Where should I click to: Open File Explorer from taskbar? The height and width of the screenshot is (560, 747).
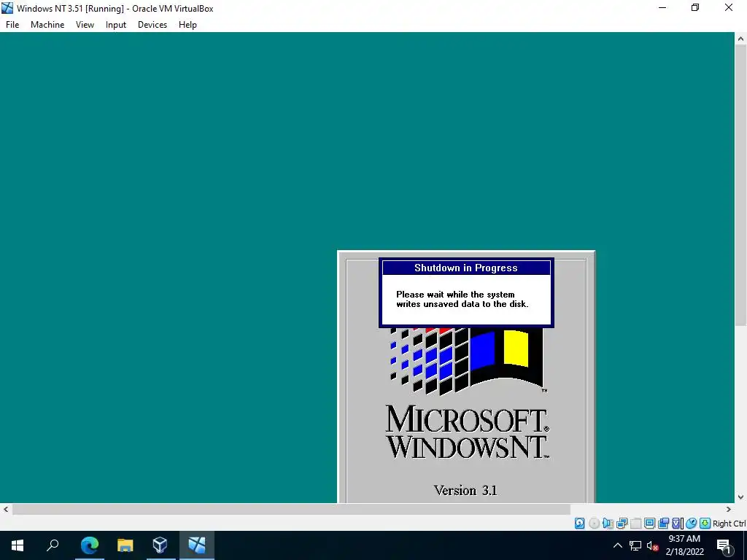(125, 545)
